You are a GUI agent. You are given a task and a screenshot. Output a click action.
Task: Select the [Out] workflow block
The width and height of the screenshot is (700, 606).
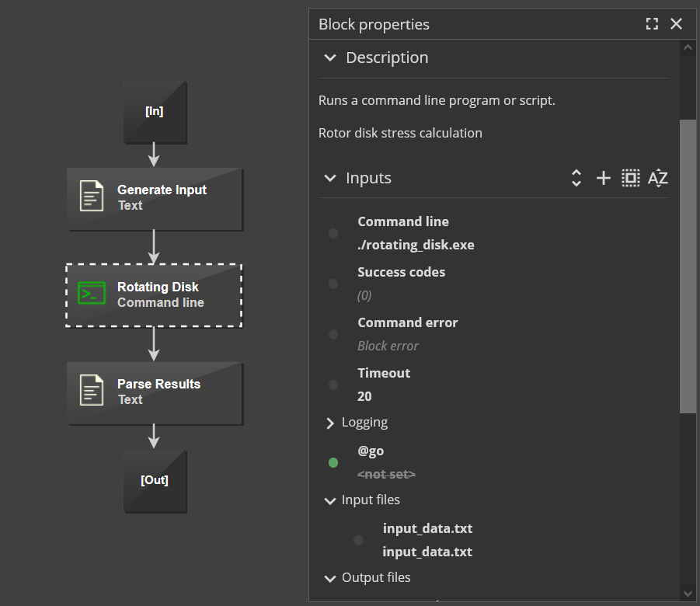tap(155, 480)
